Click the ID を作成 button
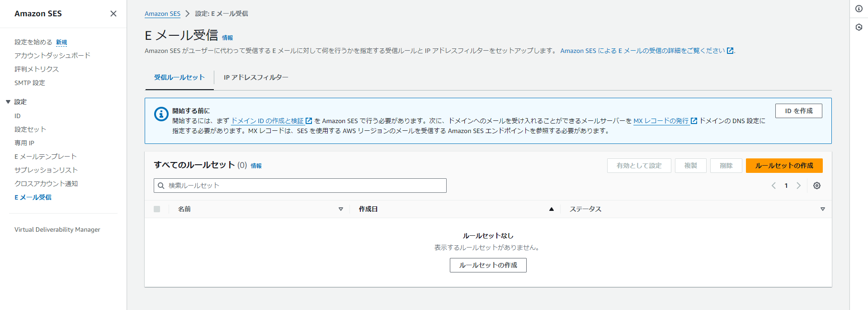Viewport: 868px width, 310px height. pos(799,111)
